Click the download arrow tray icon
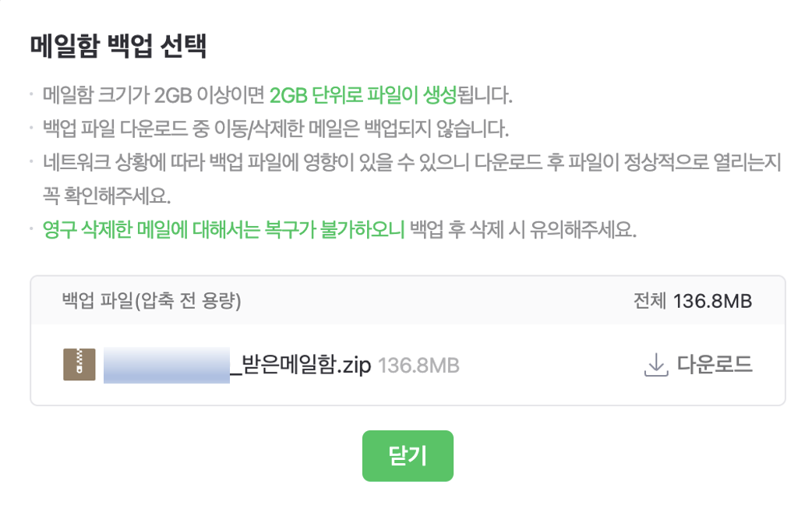This screenshot has width=812, height=513. [x=655, y=365]
